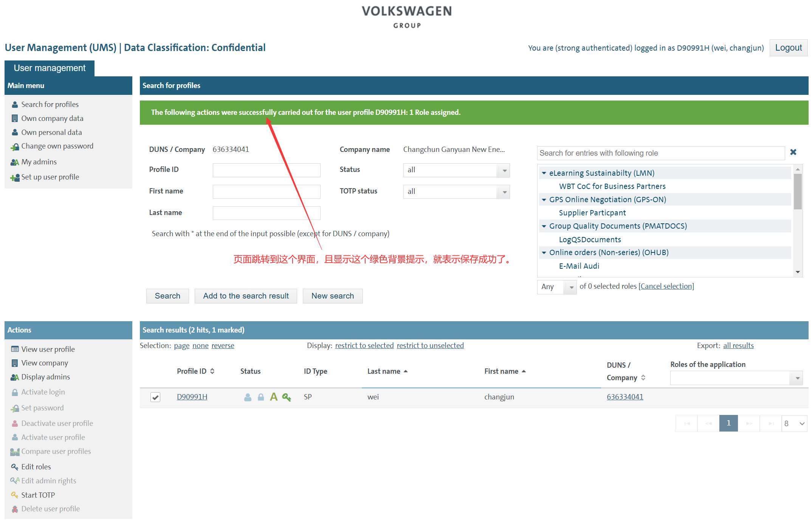
Task: Click the green key roles icon for D90991H
Action: pos(287,397)
